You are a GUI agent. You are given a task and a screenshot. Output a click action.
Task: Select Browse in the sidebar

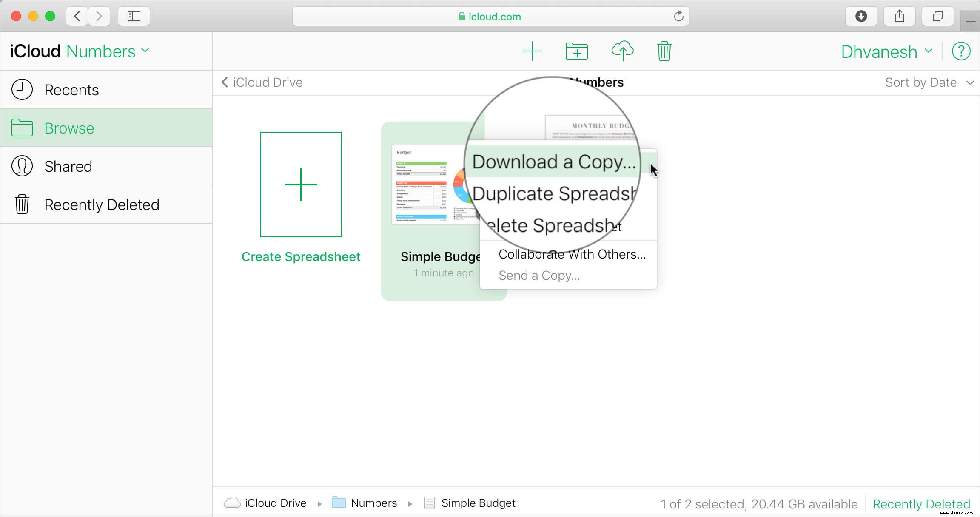106,128
